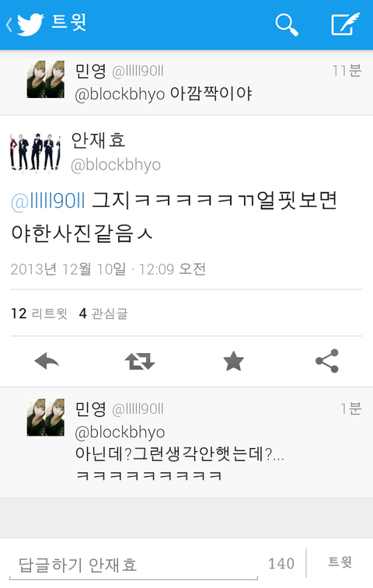Tap the 트윗 send button
Screen dimensions: 373x588
(340, 562)
